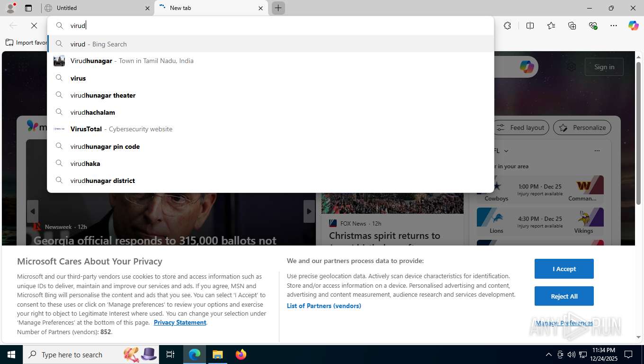Open the Extensions puzzle icon
This screenshot has height=364, width=644.
(x=508, y=26)
